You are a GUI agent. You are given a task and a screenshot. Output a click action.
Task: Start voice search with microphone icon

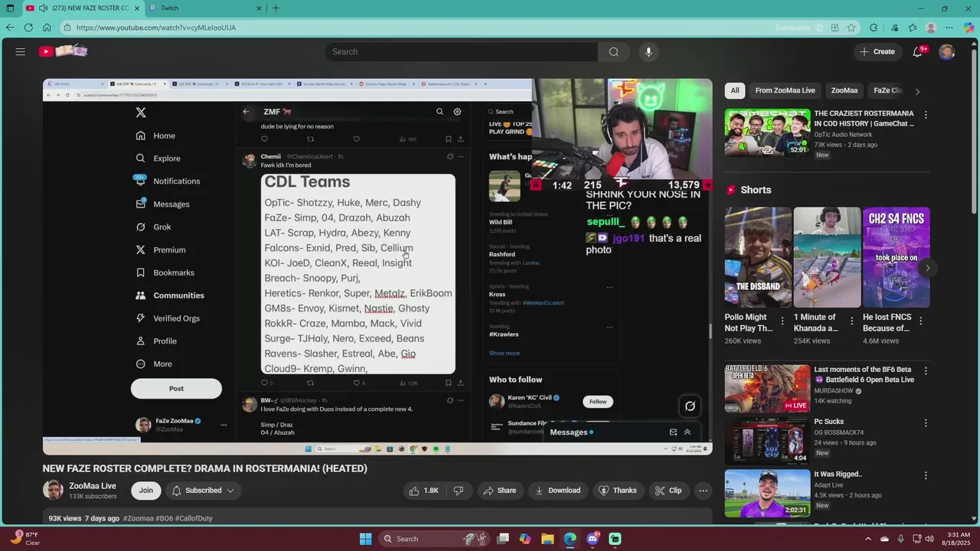(x=648, y=51)
